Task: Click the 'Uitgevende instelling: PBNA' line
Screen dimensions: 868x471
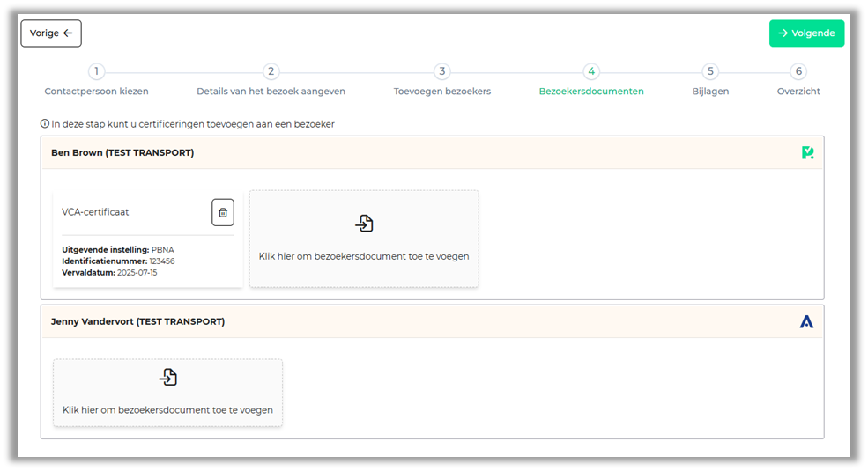Action: pyautogui.click(x=118, y=250)
